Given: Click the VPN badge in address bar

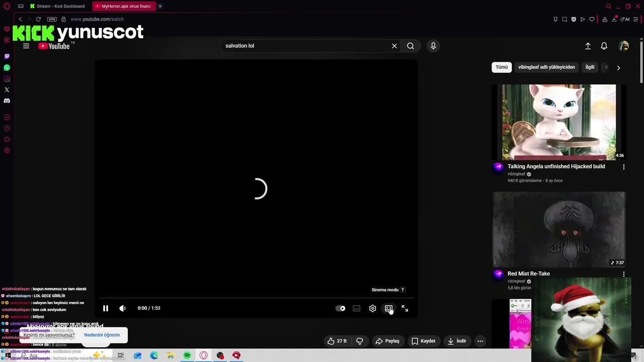Looking at the screenshot, I should [52, 19].
